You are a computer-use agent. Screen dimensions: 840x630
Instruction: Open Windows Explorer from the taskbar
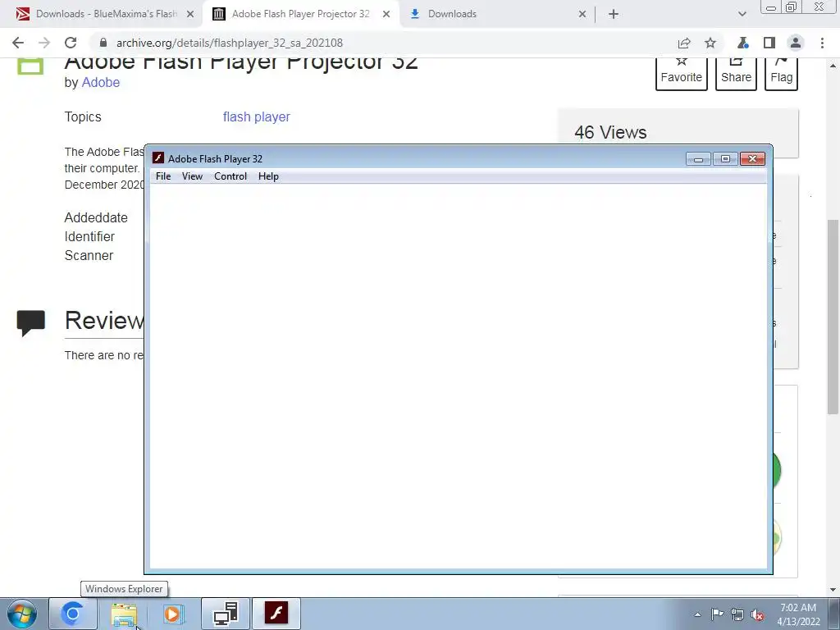click(124, 614)
